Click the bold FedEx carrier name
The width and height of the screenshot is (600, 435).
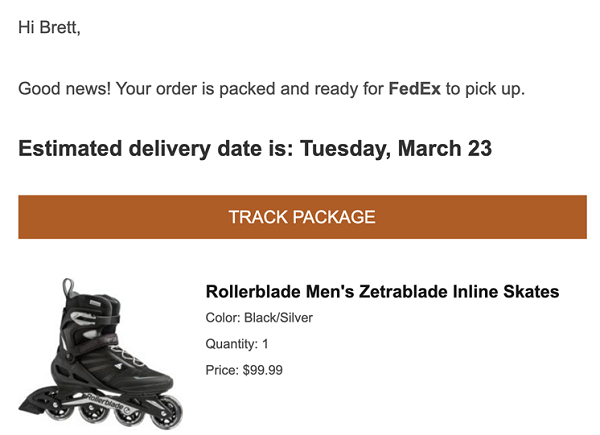pos(414,88)
